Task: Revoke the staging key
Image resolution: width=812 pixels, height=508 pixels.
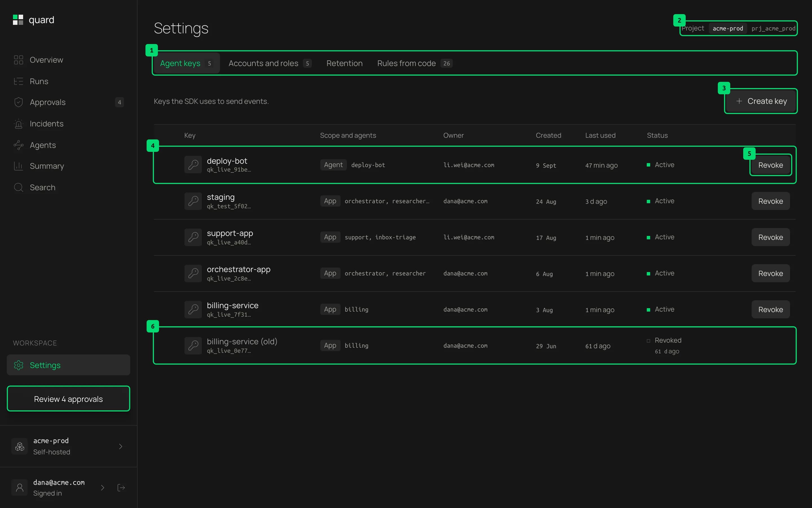Action: click(x=770, y=201)
